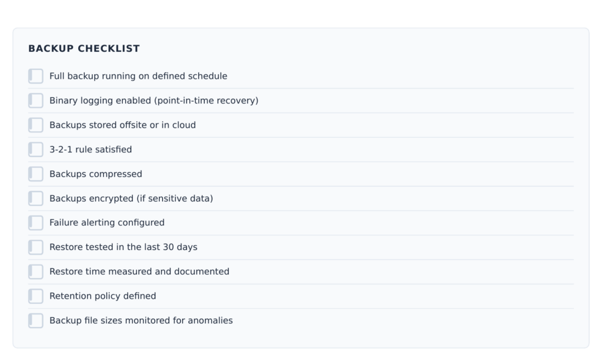Click the 'Failure alerting configured' label
Viewport: 602px width, 364px height.
(x=107, y=223)
